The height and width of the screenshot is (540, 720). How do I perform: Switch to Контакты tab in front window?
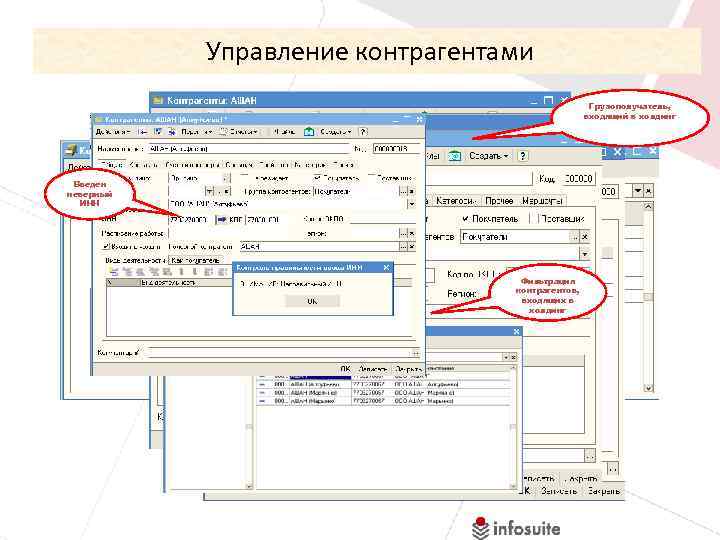point(144,164)
